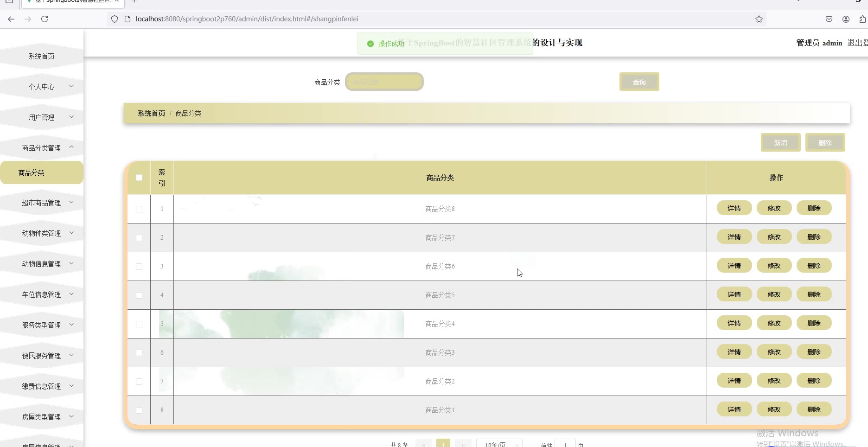Open 详情 for 商品分类7
The image size is (868, 447).
[x=734, y=237]
